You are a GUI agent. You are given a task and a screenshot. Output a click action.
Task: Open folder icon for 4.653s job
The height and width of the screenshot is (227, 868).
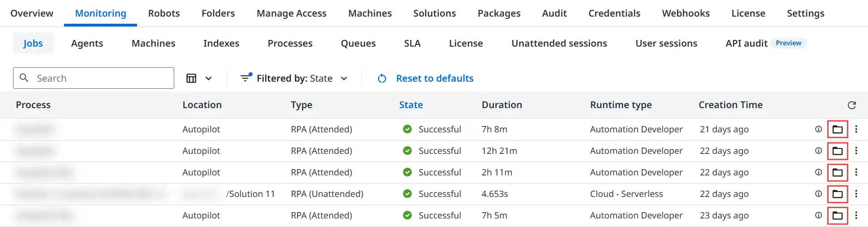837,194
